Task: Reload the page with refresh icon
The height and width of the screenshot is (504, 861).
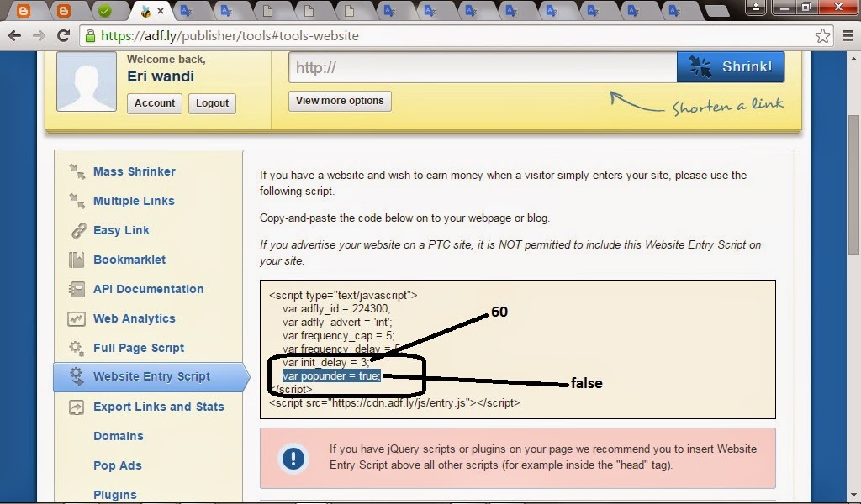Action: pyautogui.click(x=64, y=35)
